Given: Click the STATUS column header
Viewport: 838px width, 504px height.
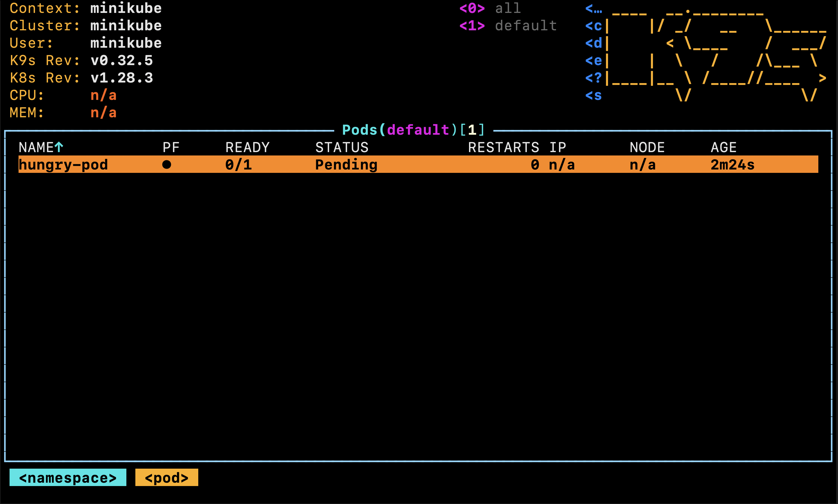Looking at the screenshot, I should (x=342, y=147).
